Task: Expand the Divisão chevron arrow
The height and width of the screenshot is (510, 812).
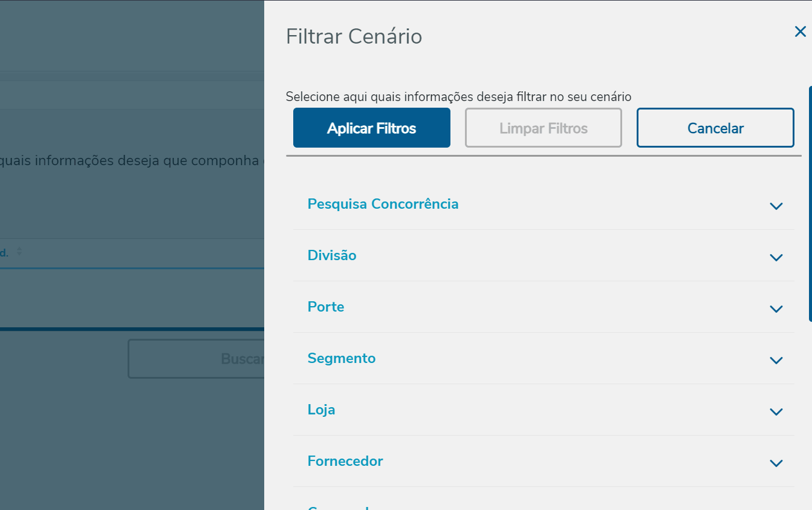Action: tap(776, 258)
